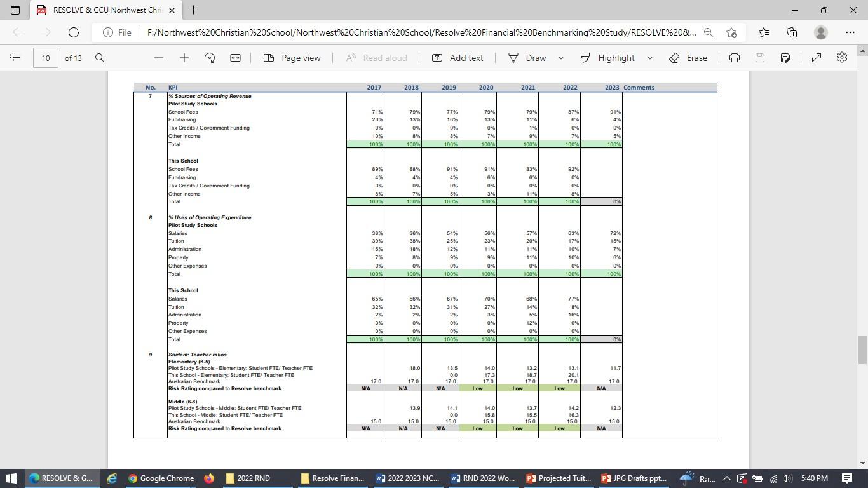The width and height of the screenshot is (868, 488).
Task: Open the weather widget on taskbar
Action: pos(698,478)
